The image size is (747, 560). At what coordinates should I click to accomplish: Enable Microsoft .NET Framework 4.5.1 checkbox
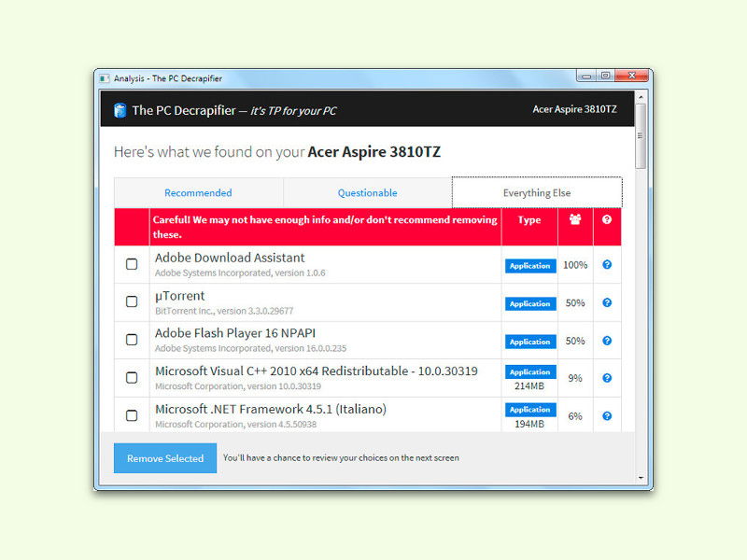pos(132,415)
